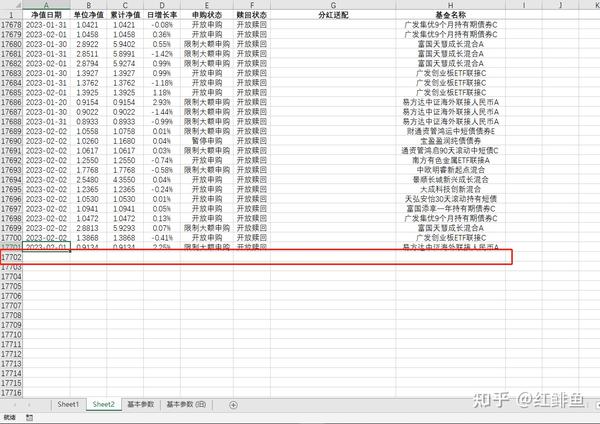
Task: Add a new sheet with plus icon
Action: pyautogui.click(x=233, y=405)
